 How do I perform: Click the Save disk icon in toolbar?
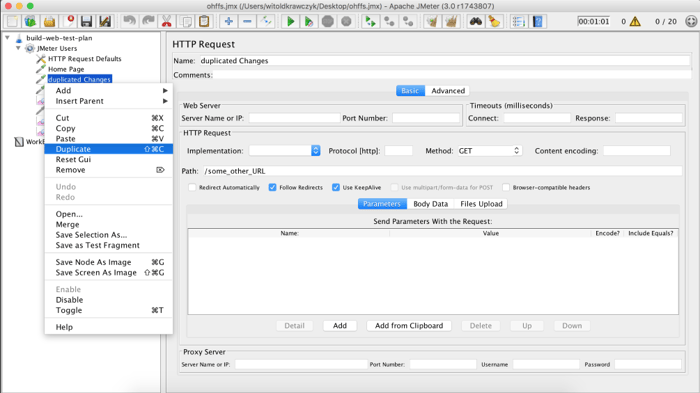[x=86, y=21]
